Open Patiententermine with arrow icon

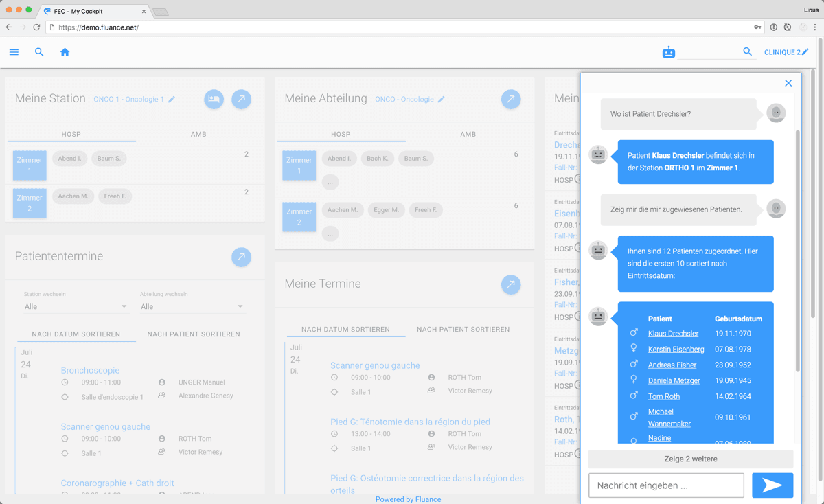click(241, 257)
